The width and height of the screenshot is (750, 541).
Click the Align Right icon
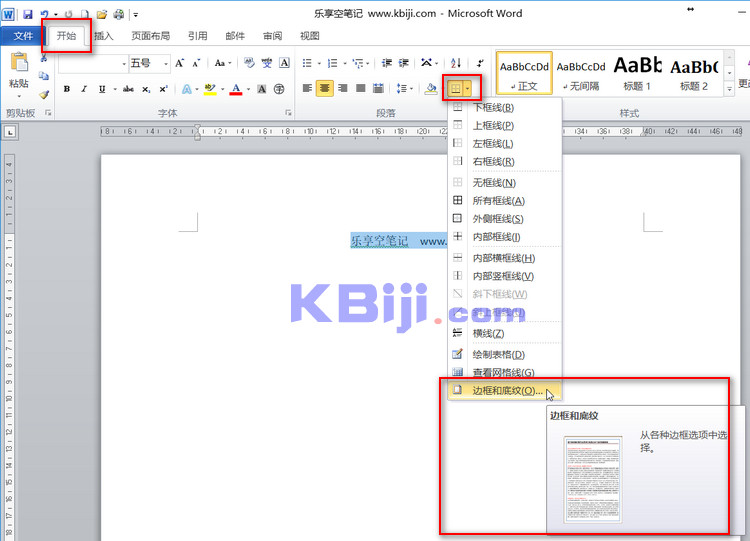[342, 88]
